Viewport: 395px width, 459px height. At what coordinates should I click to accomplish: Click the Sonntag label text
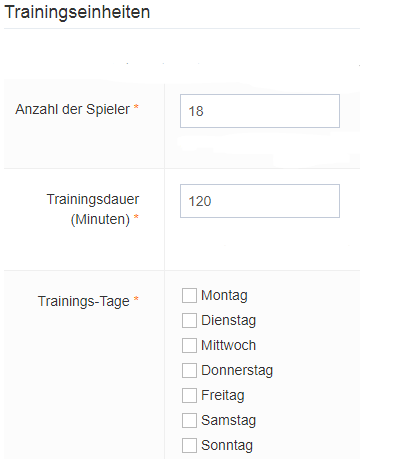(x=227, y=446)
